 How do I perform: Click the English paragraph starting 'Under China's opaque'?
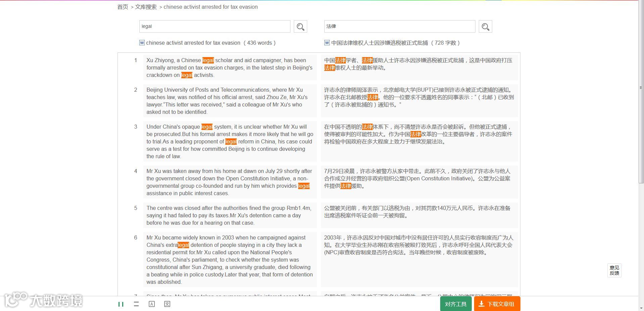230,141
